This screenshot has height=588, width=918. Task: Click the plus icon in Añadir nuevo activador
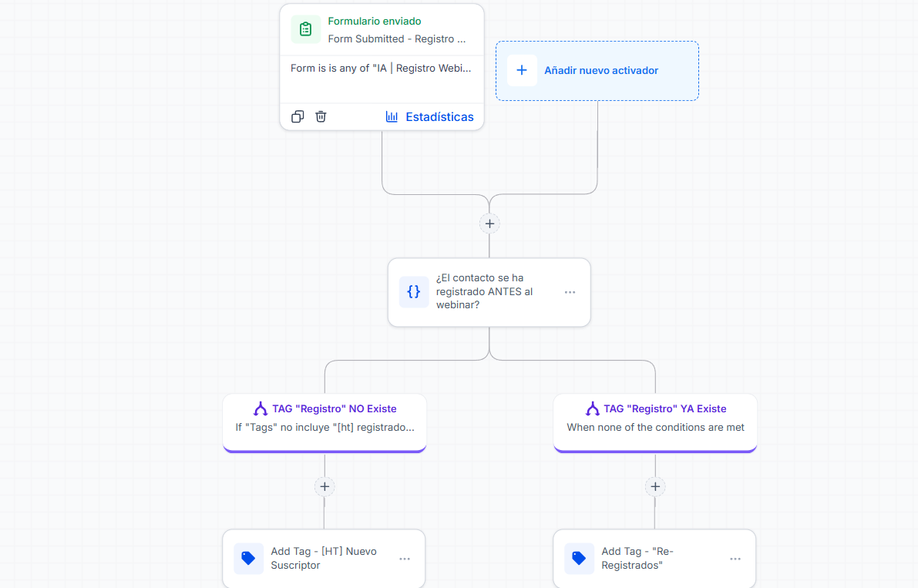(x=522, y=70)
